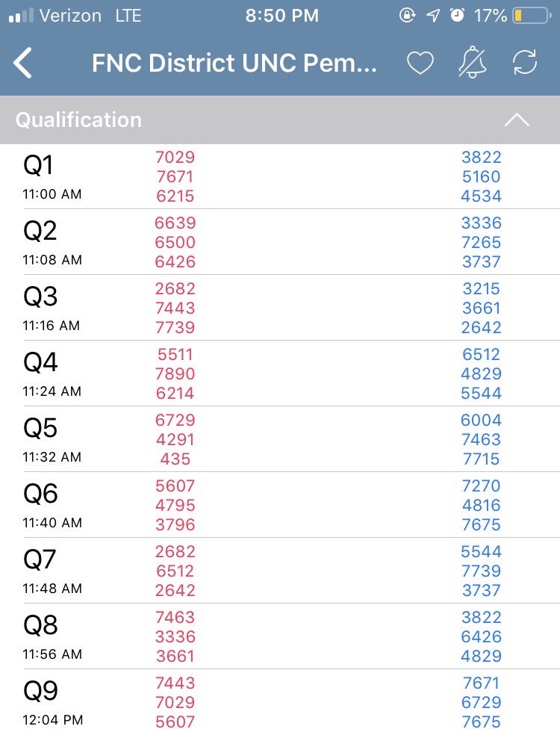
Task: Select match Q4 row label
Action: point(40,363)
